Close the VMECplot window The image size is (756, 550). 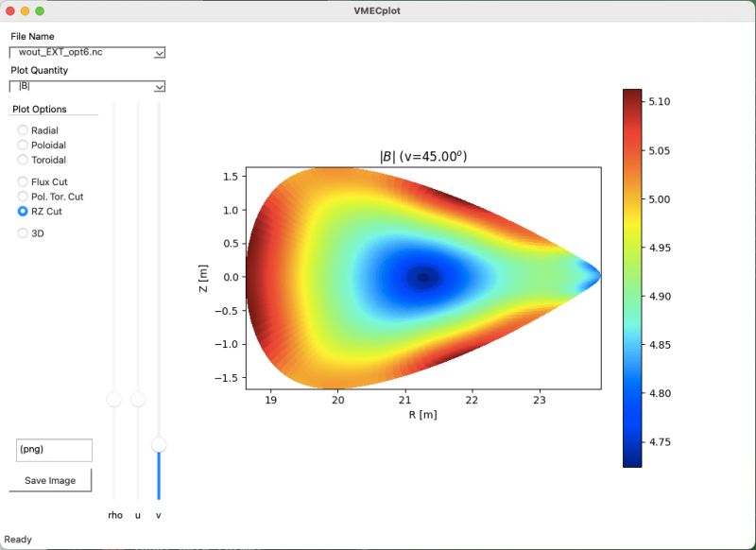click(x=10, y=10)
